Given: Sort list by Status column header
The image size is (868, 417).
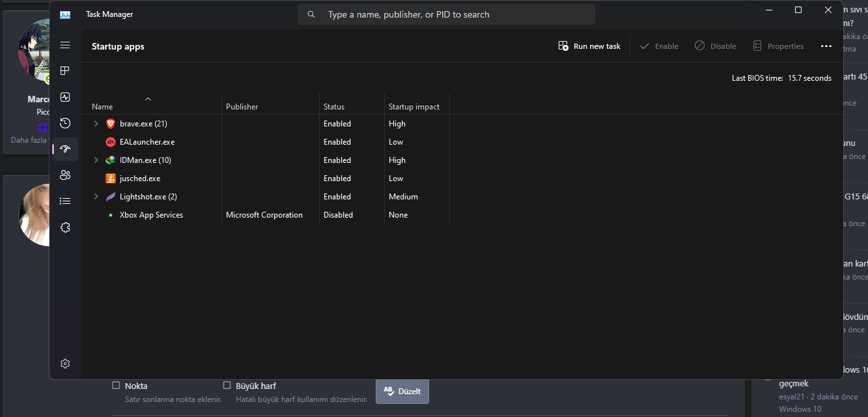Looking at the screenshot, I should [x=334, y=107].
